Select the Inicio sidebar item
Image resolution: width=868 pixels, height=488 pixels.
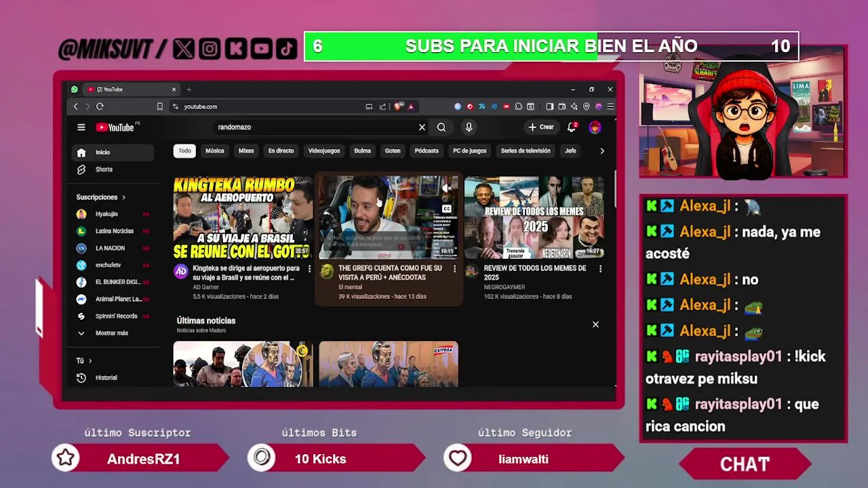click(x=113, y=152)
